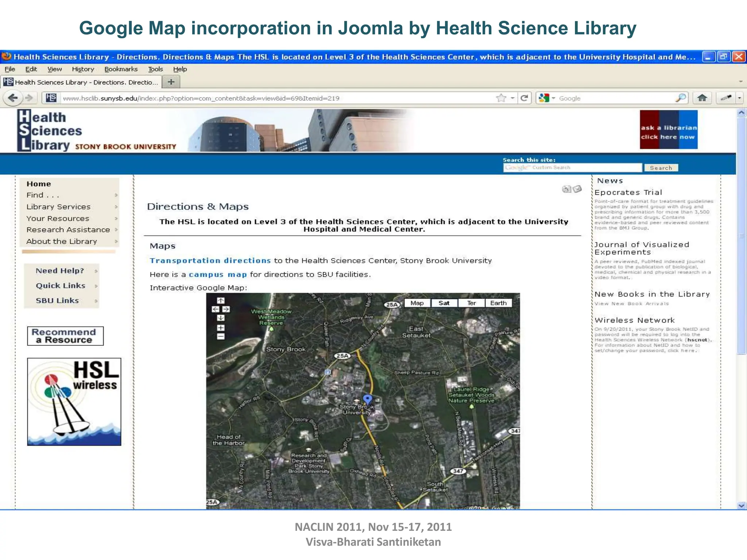Viewport: 747px width, 560px height.
Task: Open the campus map link
Action: [218, 274]
